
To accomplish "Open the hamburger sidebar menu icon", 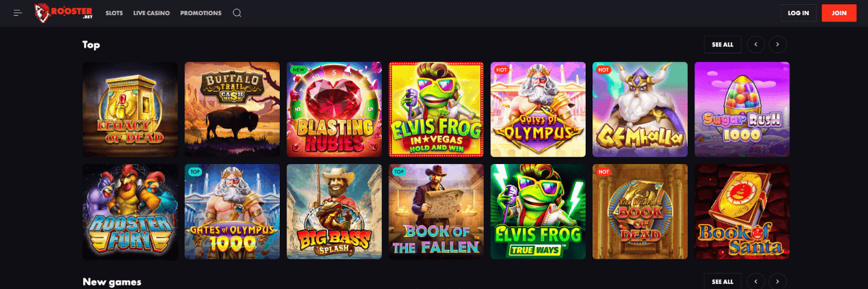I will (x=18, y=13).
